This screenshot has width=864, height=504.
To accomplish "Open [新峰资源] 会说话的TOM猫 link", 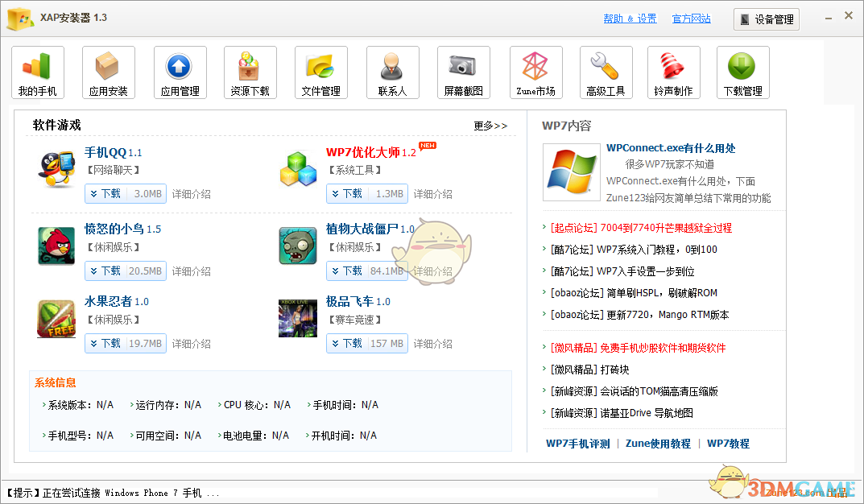I will coord(635,391).
